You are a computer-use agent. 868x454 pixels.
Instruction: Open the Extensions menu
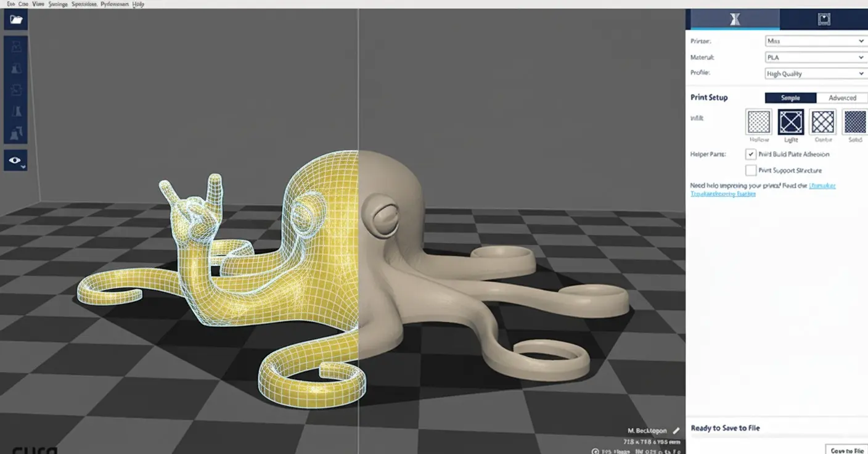pyautogui.click(x=84, y=4)
